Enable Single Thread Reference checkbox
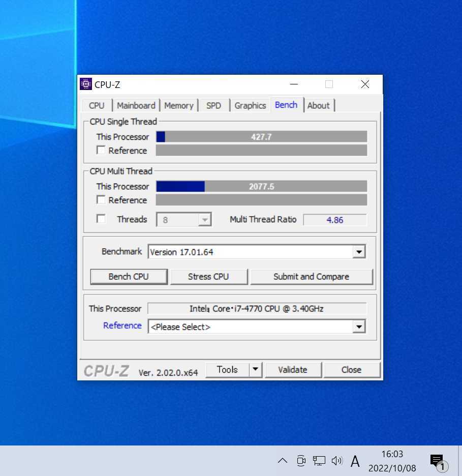This screenshot has height=476, width=462. pos(101,150)
